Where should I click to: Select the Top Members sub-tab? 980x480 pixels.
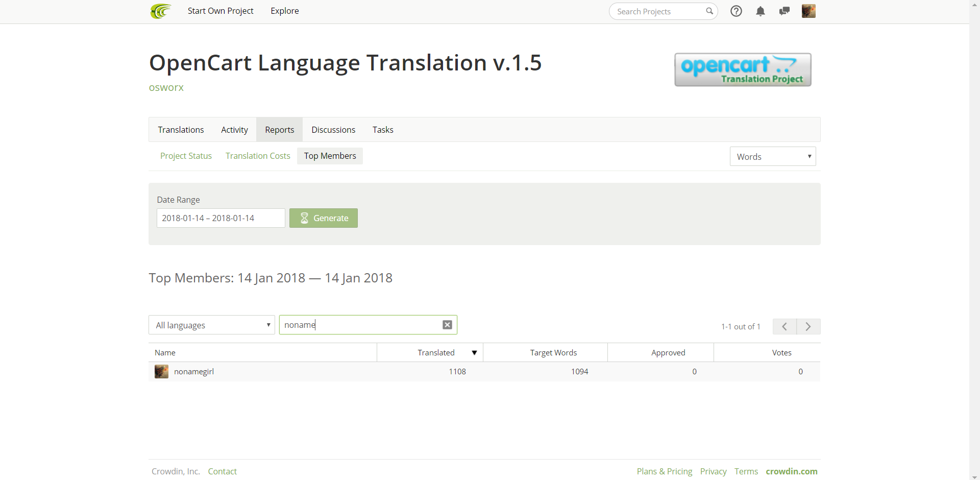pos(330,156)
